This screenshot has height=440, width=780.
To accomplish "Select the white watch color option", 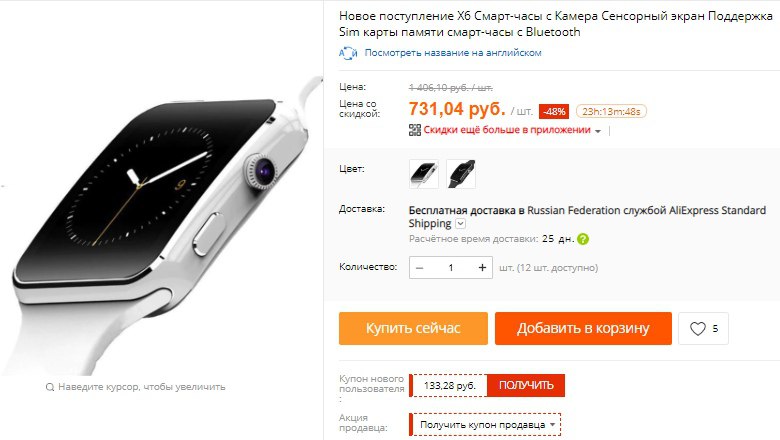I will tap(424, 174).
